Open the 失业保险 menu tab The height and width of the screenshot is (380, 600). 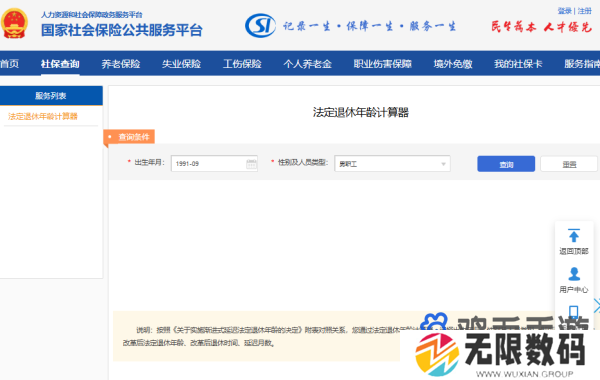coord(181,64)
